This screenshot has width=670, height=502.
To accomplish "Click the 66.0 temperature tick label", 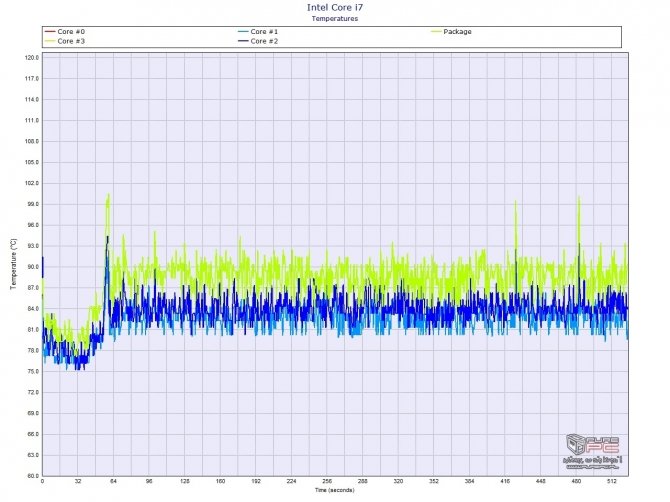I will (32, 434).
